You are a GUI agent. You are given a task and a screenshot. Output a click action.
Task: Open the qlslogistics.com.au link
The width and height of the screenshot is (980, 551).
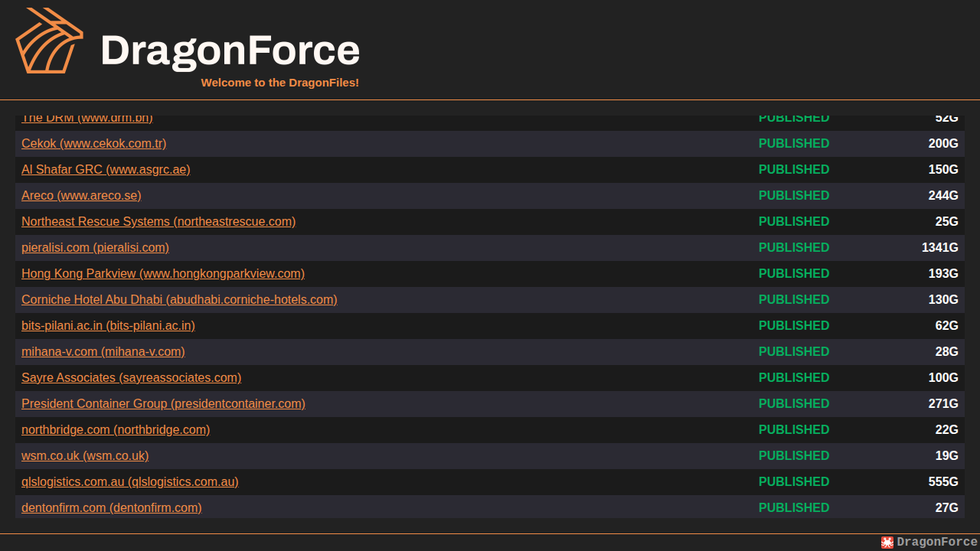[x=130, y=482]
